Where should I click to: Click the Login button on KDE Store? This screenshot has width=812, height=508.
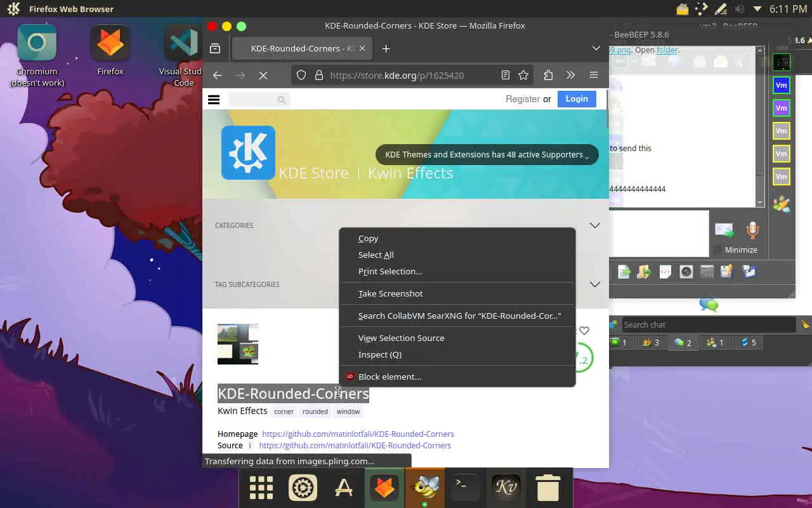(577, 98)
